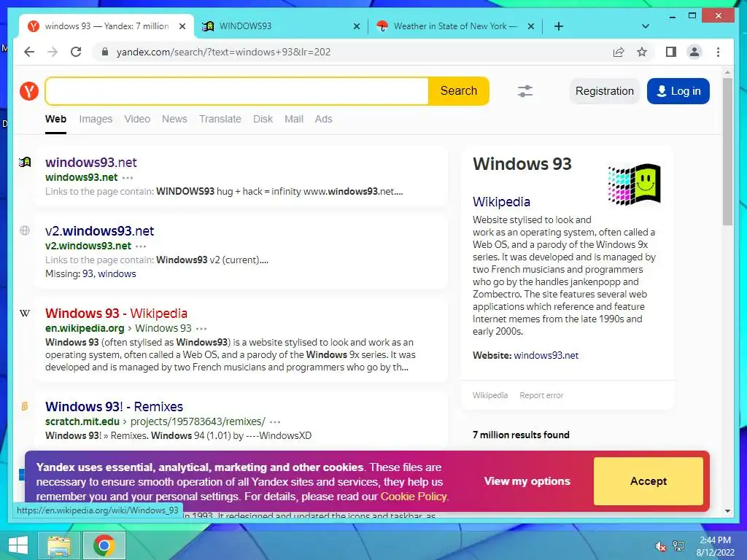Image resolution: width=747 pixels, height=560 pixels.
Task: Open options dots next to windows93.net URL
Action: pyautogui.click(x=128, y=178)
